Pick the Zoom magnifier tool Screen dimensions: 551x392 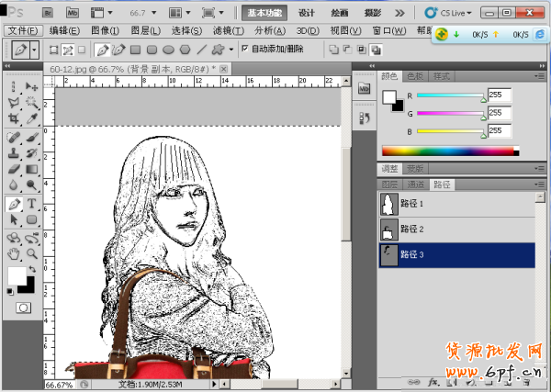click(31, 253)
